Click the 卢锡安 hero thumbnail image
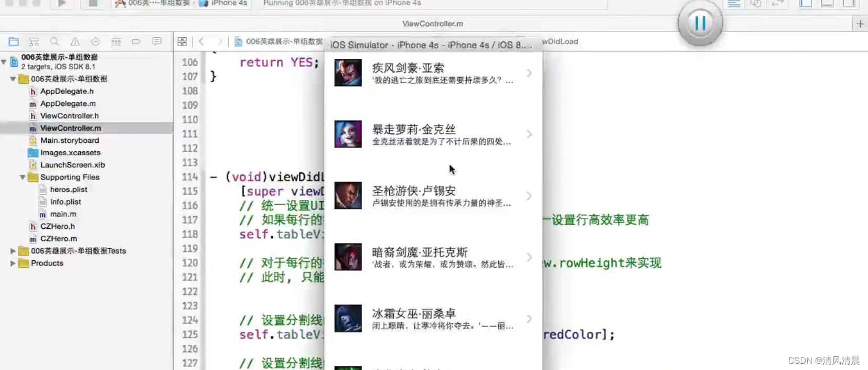The height and width of the screenshot is (370, 868). (348, 196)
